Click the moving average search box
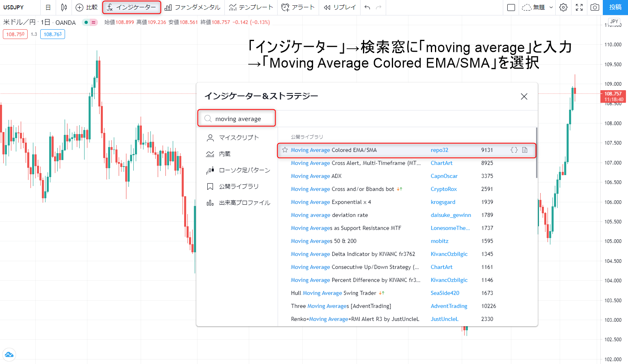This screenshot has height=364, width=628. (x=237, y=119)
